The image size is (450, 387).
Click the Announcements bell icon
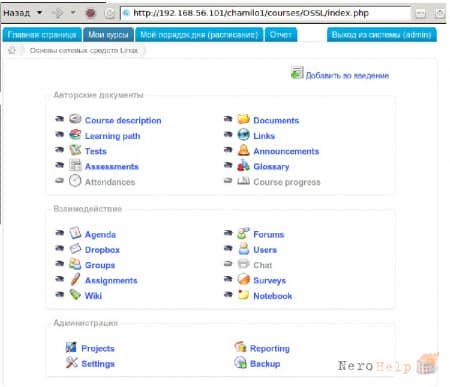click(243, 150)
